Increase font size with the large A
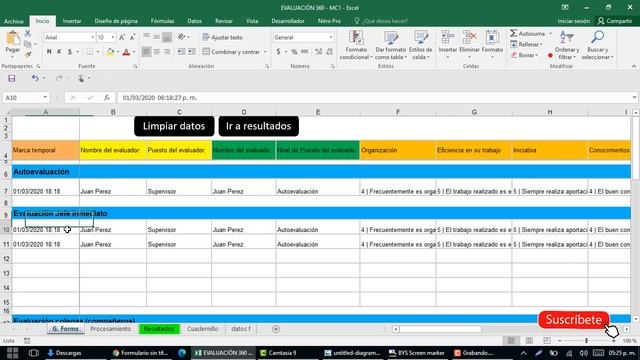 coord(122,37)
